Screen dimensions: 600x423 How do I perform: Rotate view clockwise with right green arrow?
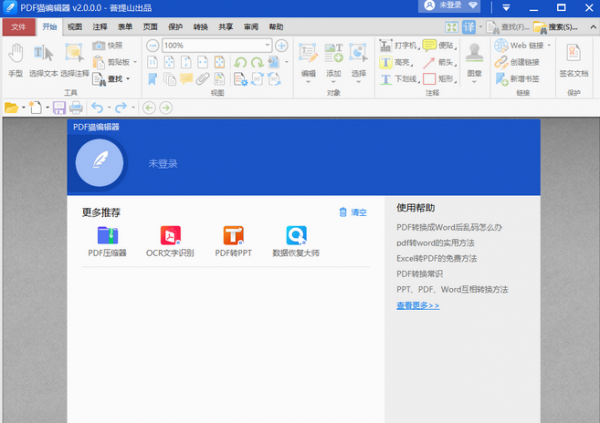(257, 62)
